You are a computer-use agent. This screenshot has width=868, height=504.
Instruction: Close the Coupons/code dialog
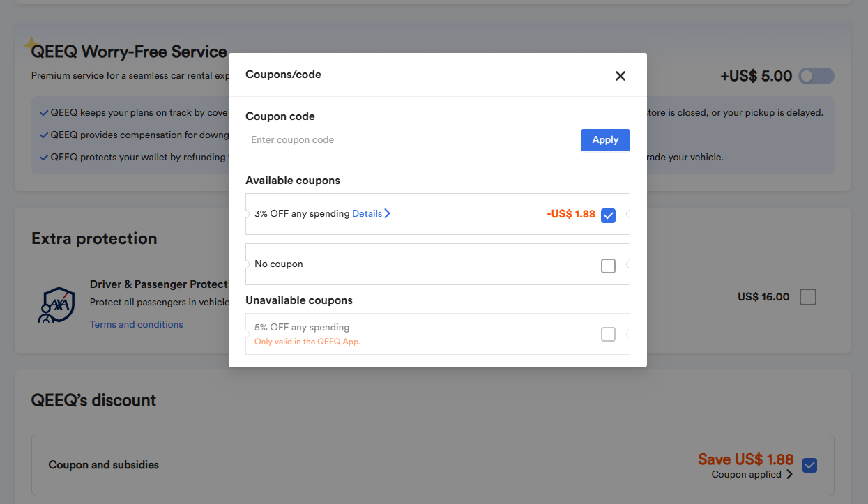(620, 76)
